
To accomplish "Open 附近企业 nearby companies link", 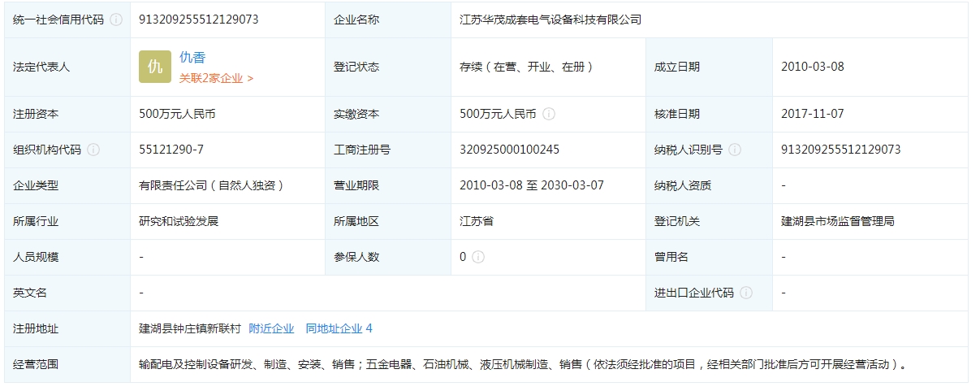I will 271,328.
